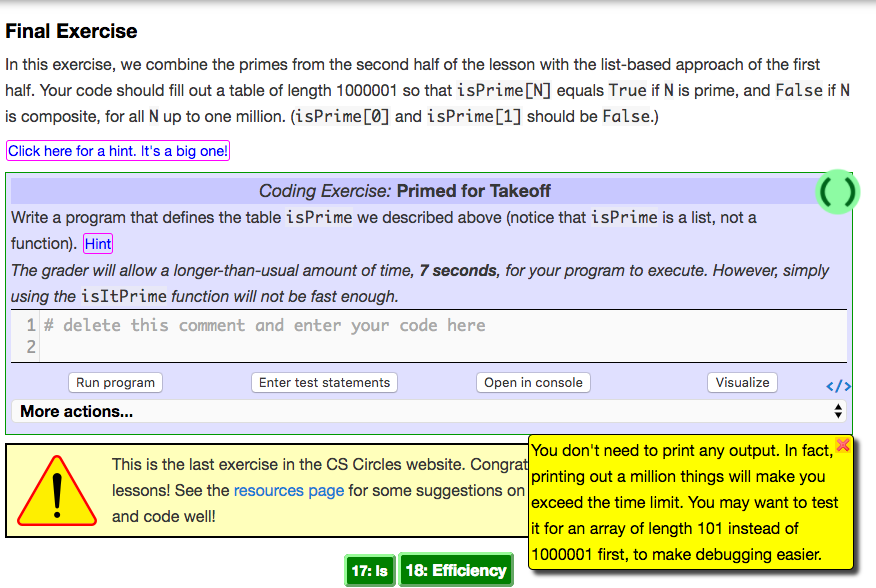Navigate to lesson 18: Efficiency
The width and height of the screenshot is (876, 588).
456,570
